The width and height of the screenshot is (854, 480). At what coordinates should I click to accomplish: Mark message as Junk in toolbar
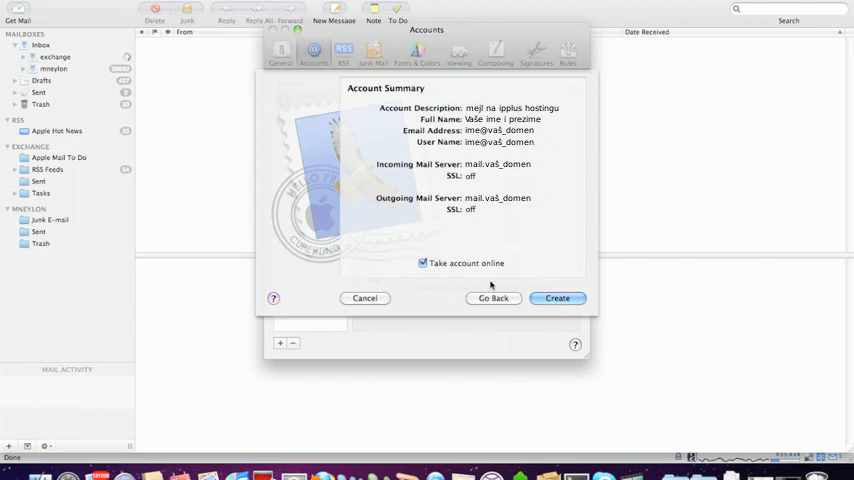click(187, 9)
